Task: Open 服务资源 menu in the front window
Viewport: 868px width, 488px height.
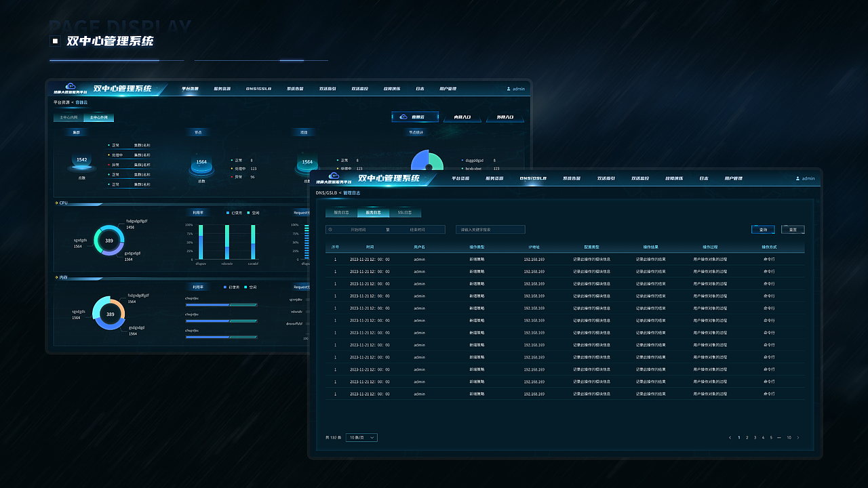Action: pyautogui.click(x=494, y=178)
